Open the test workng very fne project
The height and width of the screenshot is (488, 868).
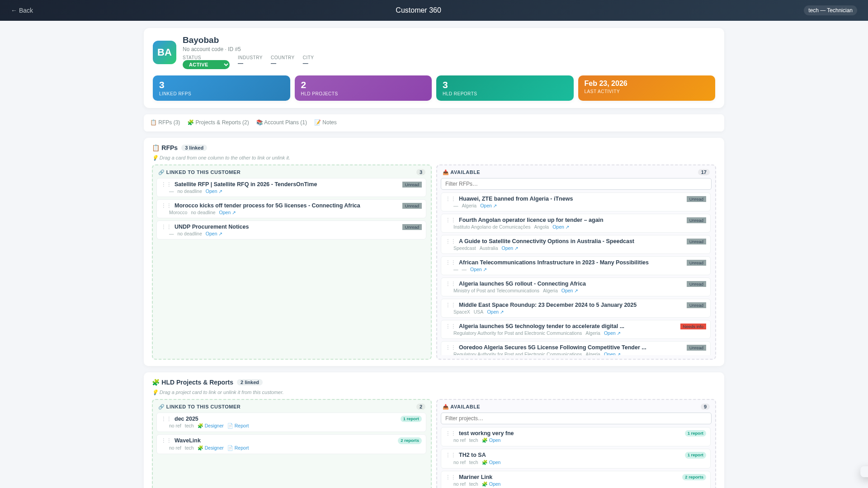click(x=491, y=441)
